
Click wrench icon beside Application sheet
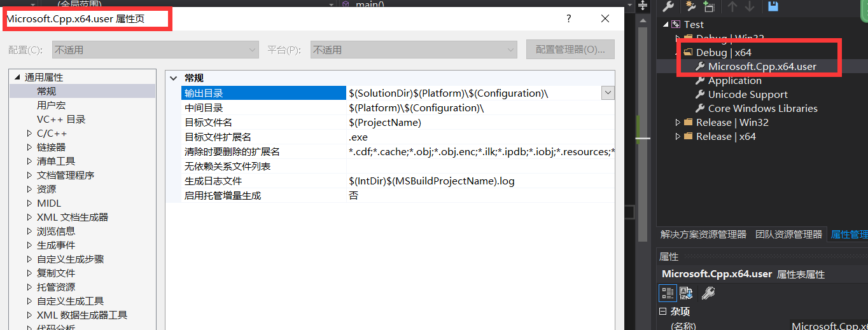700,80
